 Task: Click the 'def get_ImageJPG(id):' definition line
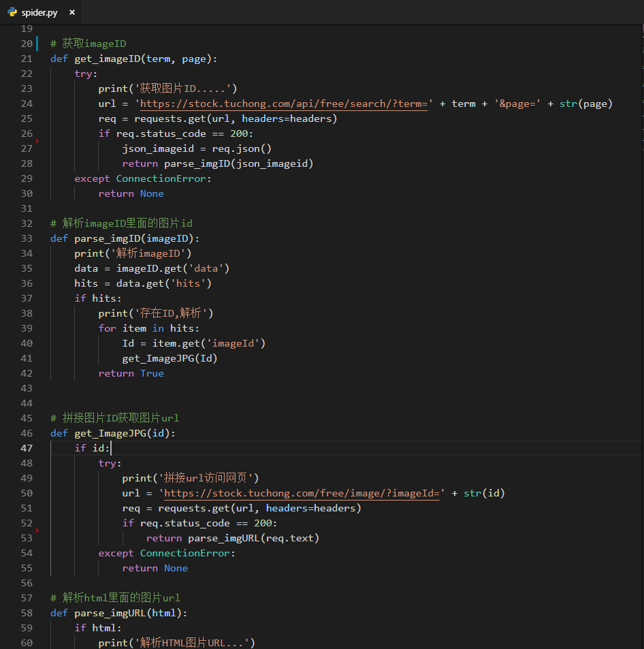[x=113, y=433]
